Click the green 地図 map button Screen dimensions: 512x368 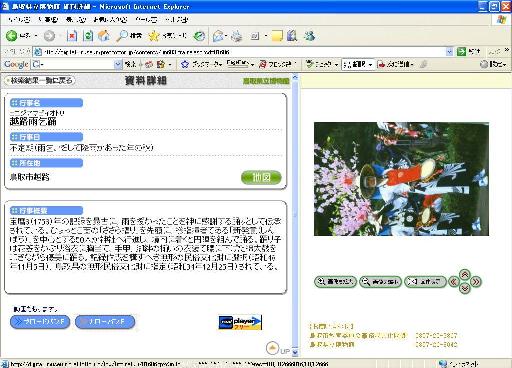(x=261, y=177)
